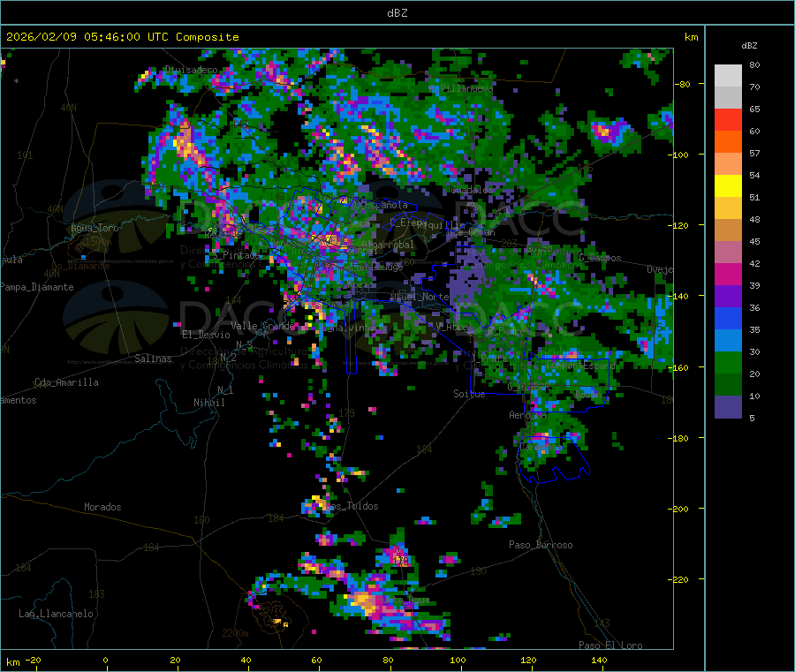The width and height of the screenshot is (795, 672).
Task: Select the '0' bottom axis tick label
Action: (x=105, y=660)
